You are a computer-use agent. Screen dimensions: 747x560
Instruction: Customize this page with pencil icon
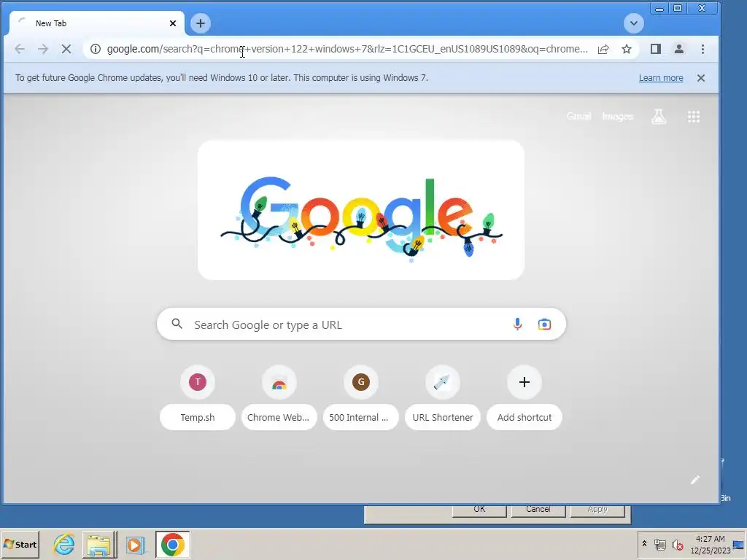[695, 480]
